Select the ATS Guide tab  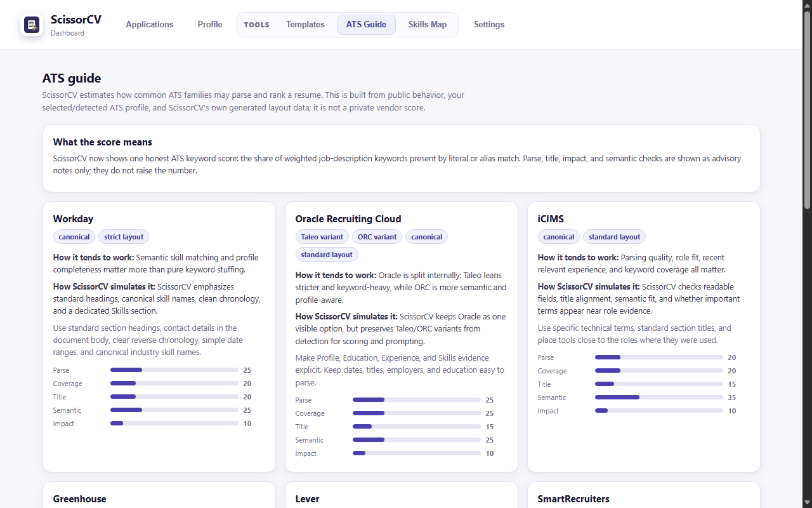(366, 25)
